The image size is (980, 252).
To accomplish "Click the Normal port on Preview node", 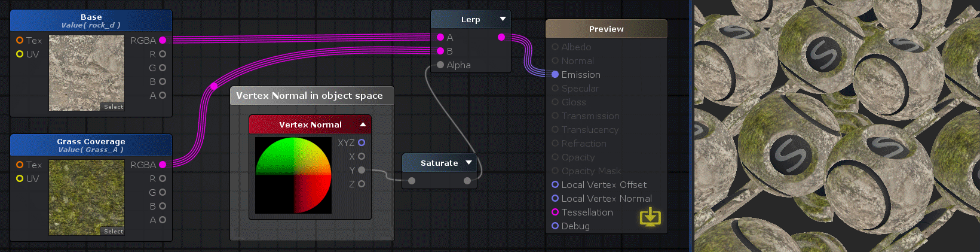I will tap(555, 60).
